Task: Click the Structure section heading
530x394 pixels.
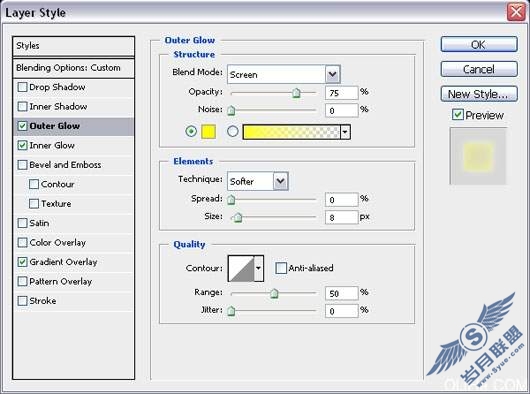Action: [194, 54]
